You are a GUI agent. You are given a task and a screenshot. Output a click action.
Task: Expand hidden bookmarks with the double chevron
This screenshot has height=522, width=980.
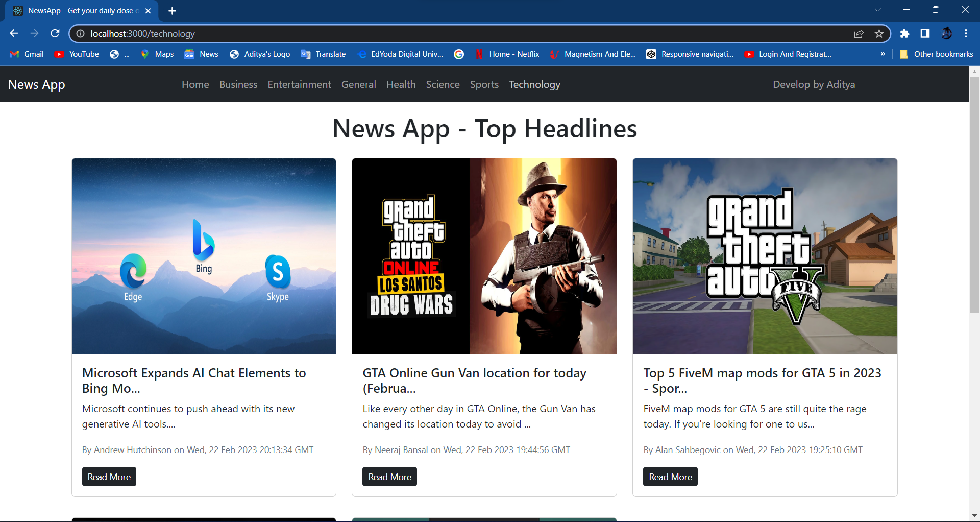point(883,54)
